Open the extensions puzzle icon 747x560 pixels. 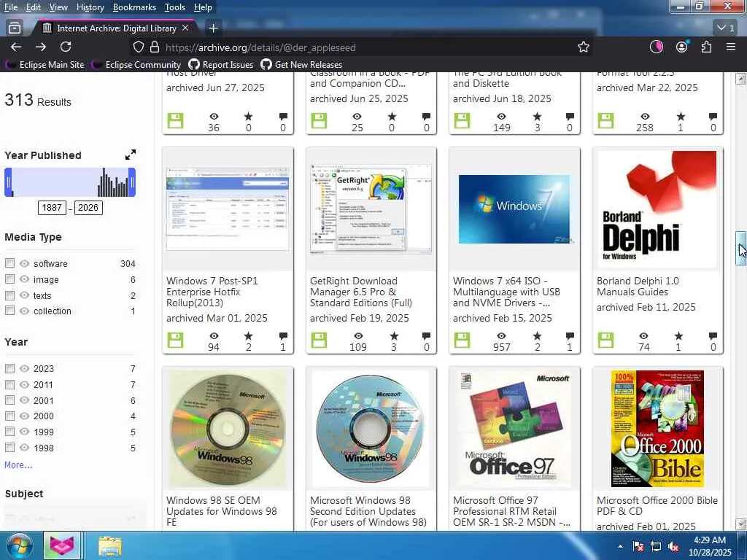(706, 47)
